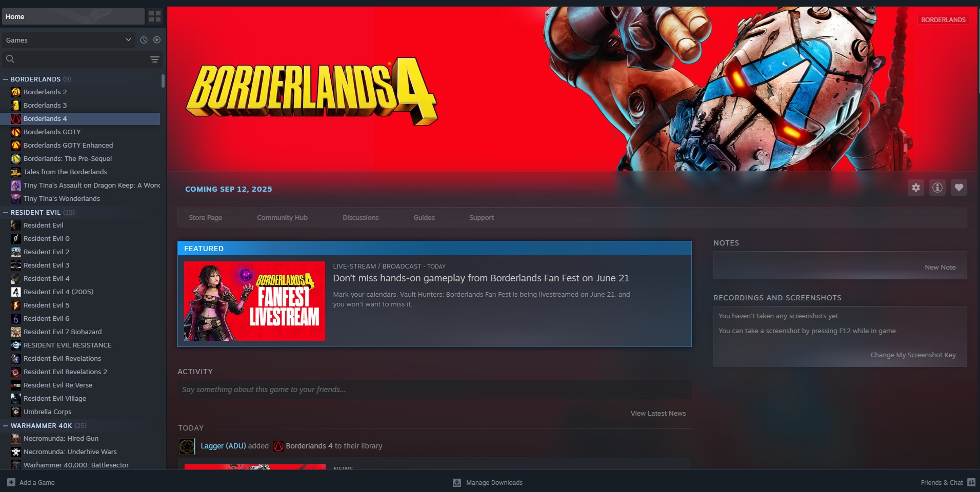This screenshot has height=492, width=980.
Task: Go to the Home library view
Action: pyautogui.click(x=73, y=16)
